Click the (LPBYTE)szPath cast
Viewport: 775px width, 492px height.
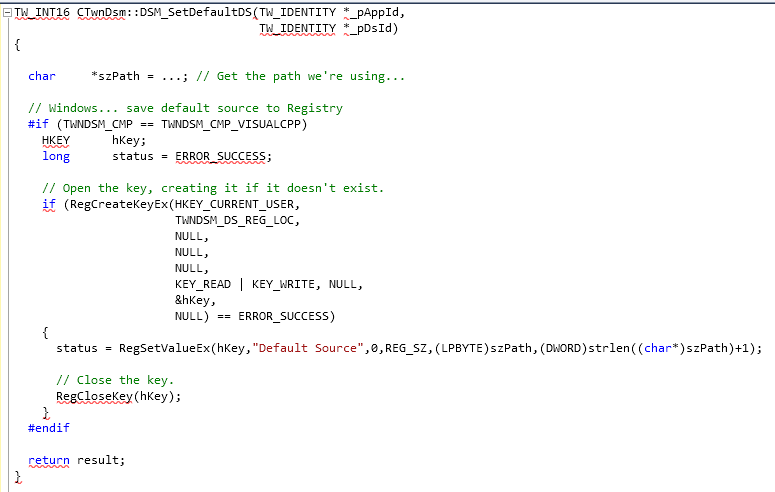tap(483, 348)
